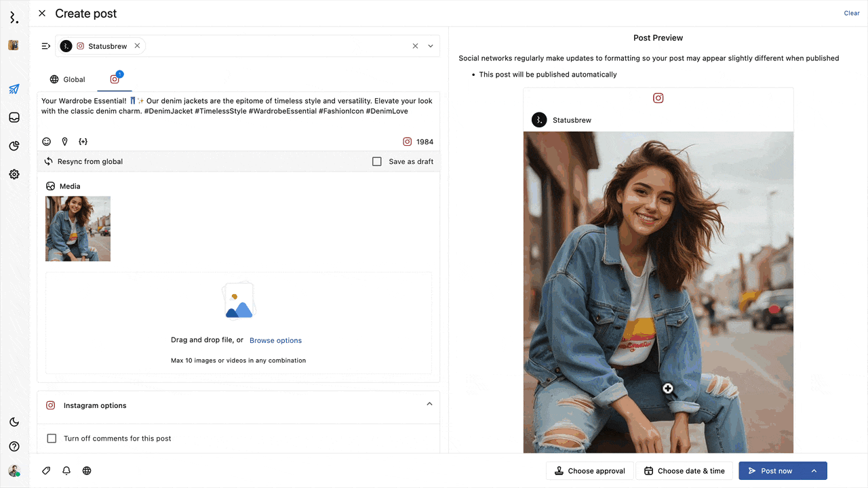Click the globe icon in the bottom toolbar
Viewport: 868px width, 488px height.
coord(87,470)
